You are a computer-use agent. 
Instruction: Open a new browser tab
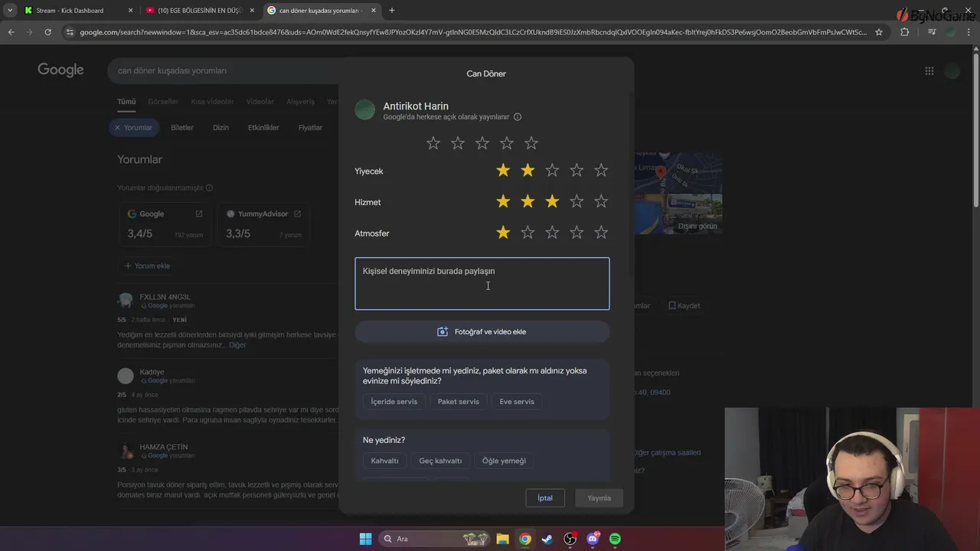tap(392, 11)
